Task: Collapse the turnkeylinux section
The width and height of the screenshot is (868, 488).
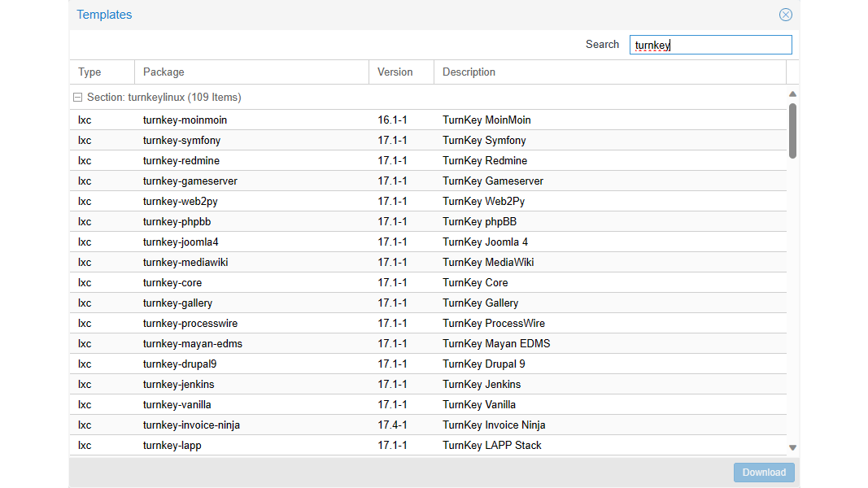Action: (x=78, y=98)
